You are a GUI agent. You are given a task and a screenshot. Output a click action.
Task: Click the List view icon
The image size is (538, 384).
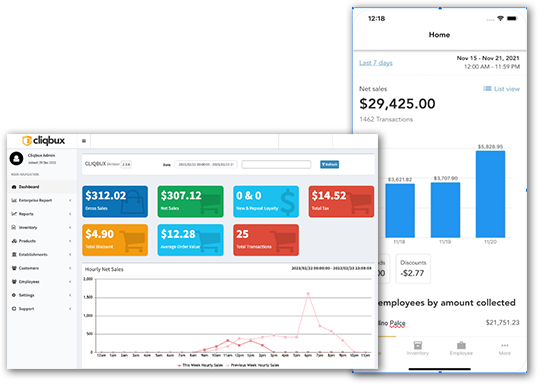[x=487, y=89]
